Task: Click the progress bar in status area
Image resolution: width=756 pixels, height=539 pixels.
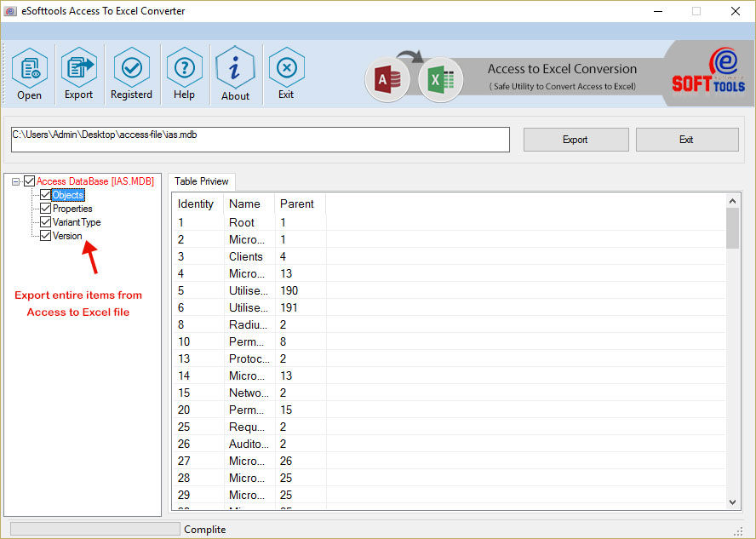Action: coord(95,529)
